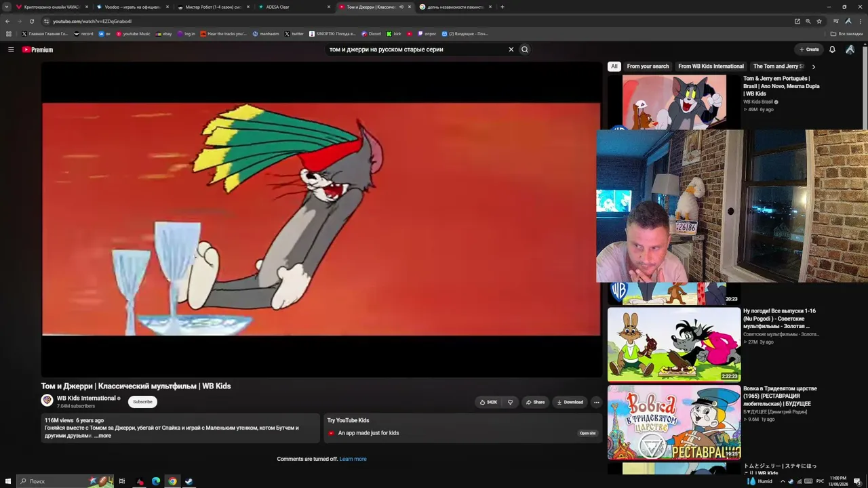The height and width of the screenshot is (488, 868).
Task: Open WB Kids International channel avatar
Action: point(47,401)
